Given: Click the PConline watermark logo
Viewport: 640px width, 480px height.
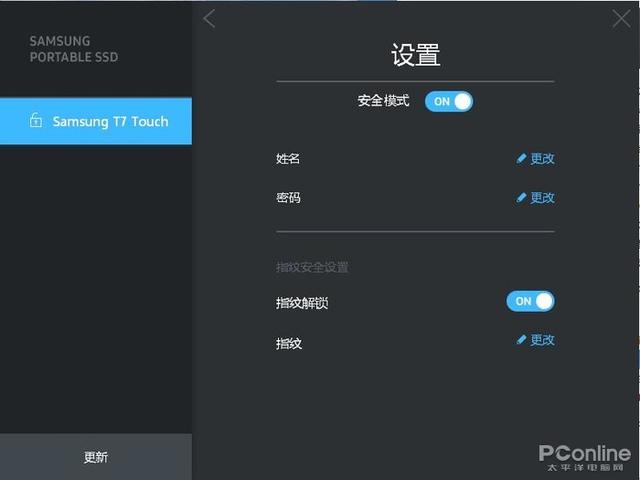Looking at the screenshot, I should click(x=585, y=458).
